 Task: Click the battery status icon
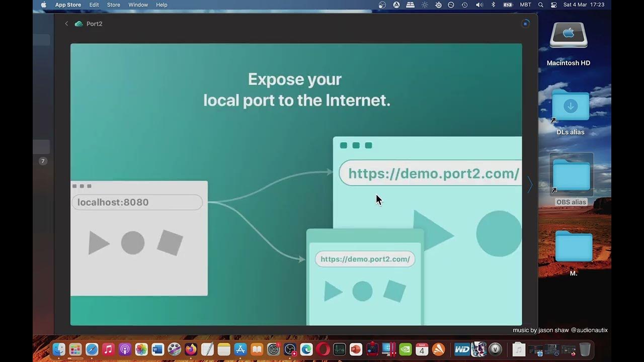[508, 5]
